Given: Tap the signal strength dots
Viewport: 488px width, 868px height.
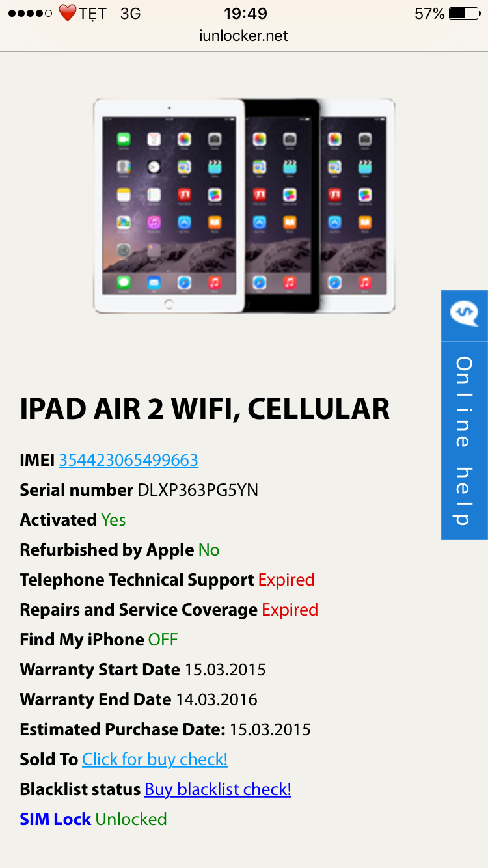Looking at the screenshot, I should [30, 13].
